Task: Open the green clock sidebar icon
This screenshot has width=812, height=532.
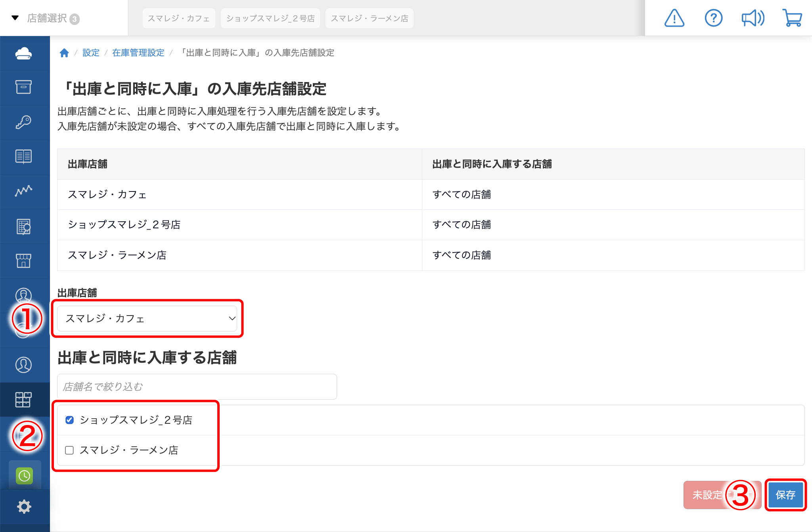Action: (25, 475)
